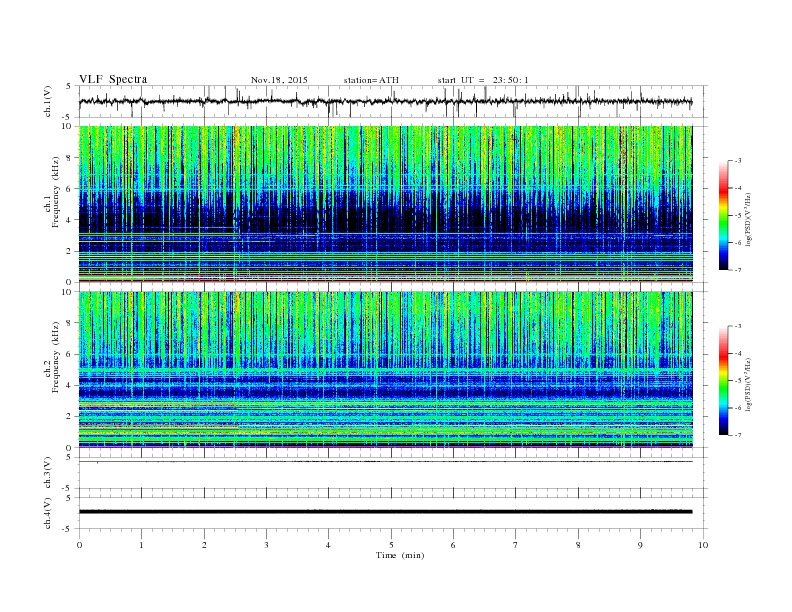
Task: Click the ch.1 "Frequency (kHz)" axis label
Action: pyautogui.click(x=56, y=192)
